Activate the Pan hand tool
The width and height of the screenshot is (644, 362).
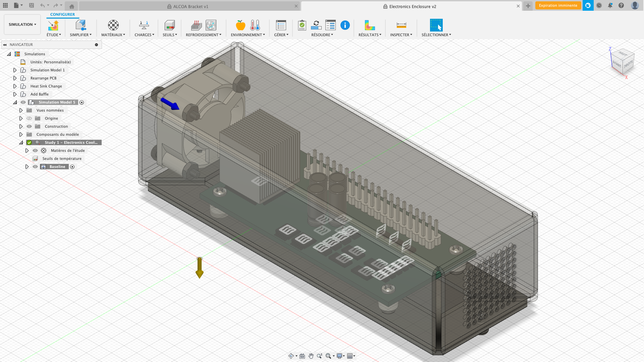pyautogui.click(x=311, y=356)
